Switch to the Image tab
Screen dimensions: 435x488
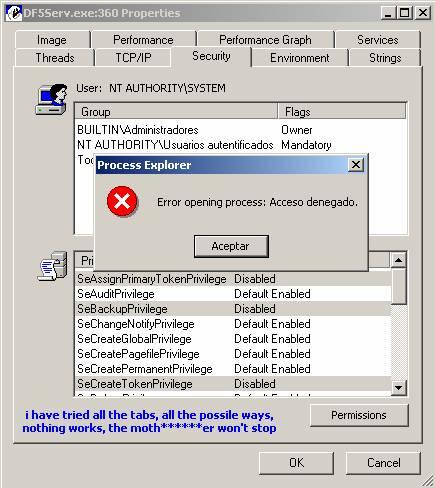(52, 40)
